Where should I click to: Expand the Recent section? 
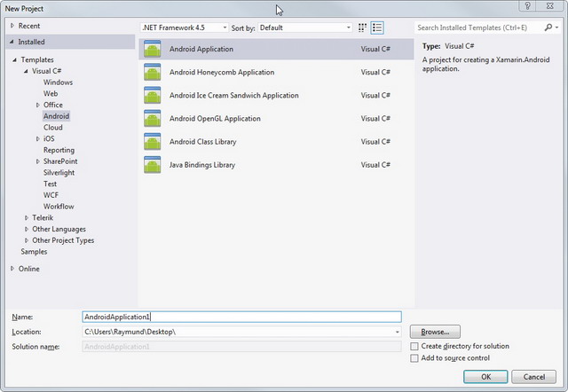point(12,26)
